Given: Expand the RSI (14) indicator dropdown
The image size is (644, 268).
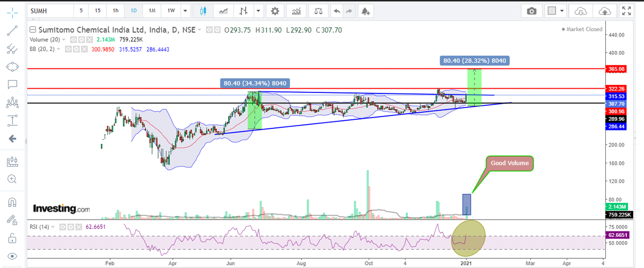Looking at the screenshot, I should click(53, 227).
